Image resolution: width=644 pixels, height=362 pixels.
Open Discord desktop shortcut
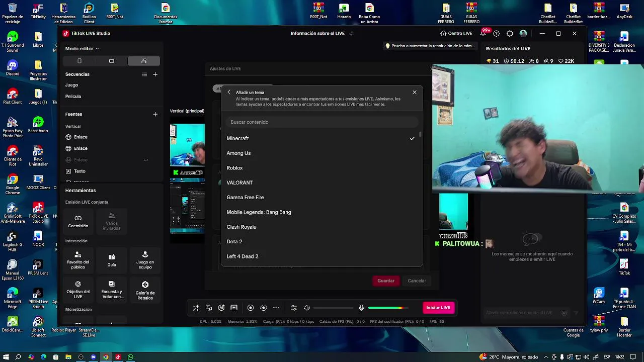point(13,68)
